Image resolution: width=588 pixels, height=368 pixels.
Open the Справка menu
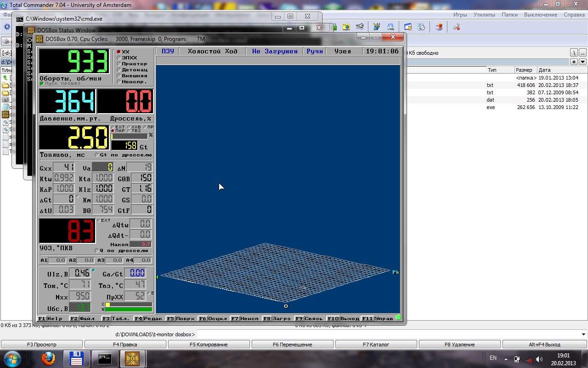pyautogui.click(x=574, y=15)
